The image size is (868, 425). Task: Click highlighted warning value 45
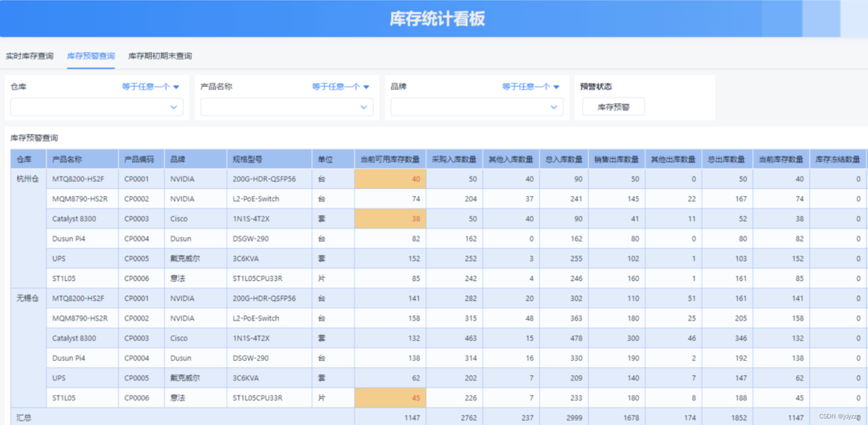tap(390, 398)
